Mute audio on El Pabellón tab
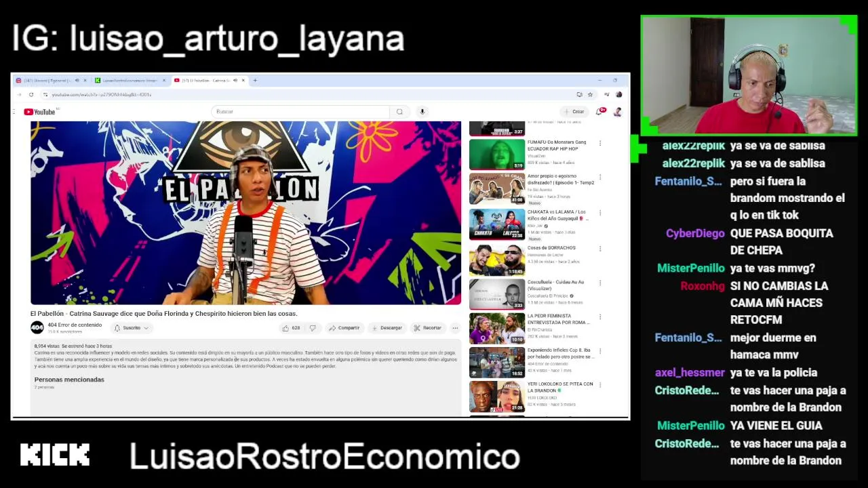The width and height of the screenshot is (868, 488). click(235, 81)
